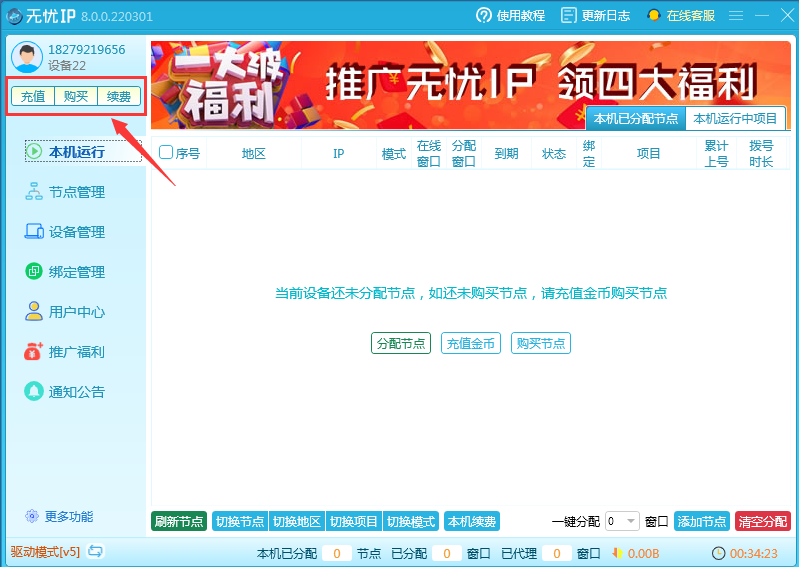Viewport: 799px width, 567px height.
Task: Click the 分配节点 button in center
Action: point(401,343)
